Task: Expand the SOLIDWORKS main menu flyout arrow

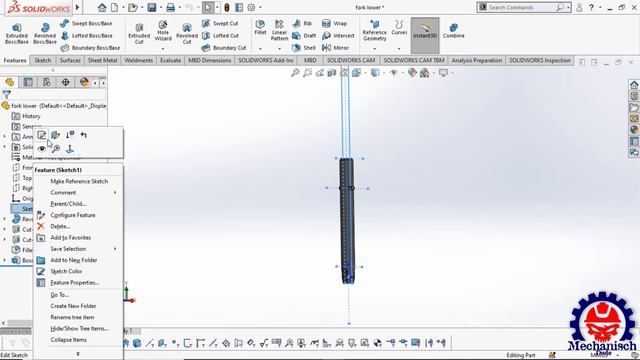Action: point(77,7)
